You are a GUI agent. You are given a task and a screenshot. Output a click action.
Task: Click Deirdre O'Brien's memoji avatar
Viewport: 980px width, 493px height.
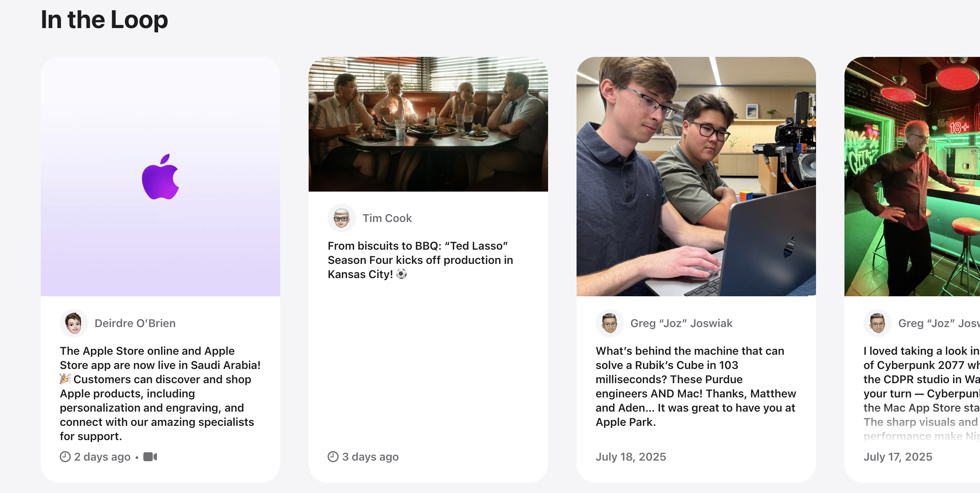[x=74, y=323]
